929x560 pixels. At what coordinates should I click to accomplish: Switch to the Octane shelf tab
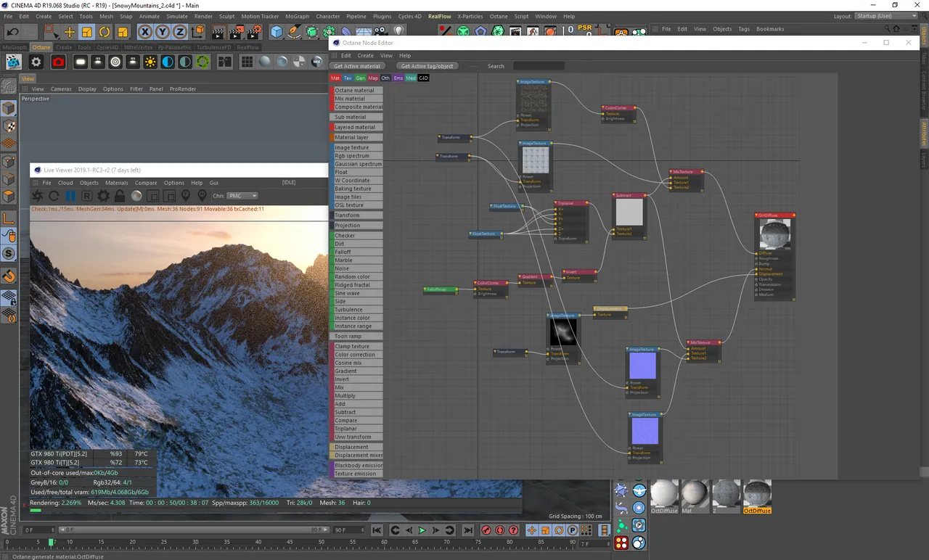point(41,47)
